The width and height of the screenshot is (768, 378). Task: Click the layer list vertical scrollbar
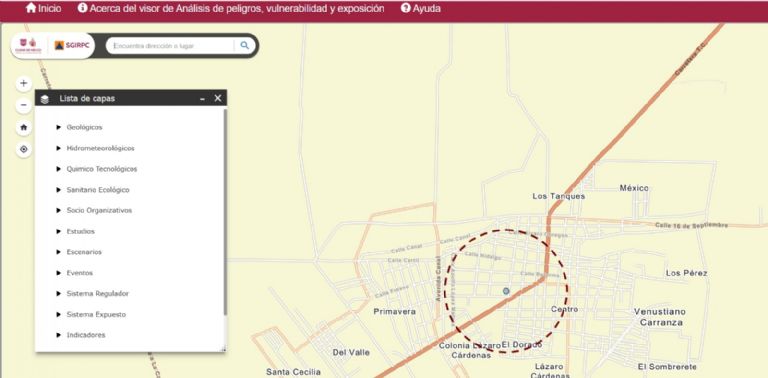(x=225, y=212)
